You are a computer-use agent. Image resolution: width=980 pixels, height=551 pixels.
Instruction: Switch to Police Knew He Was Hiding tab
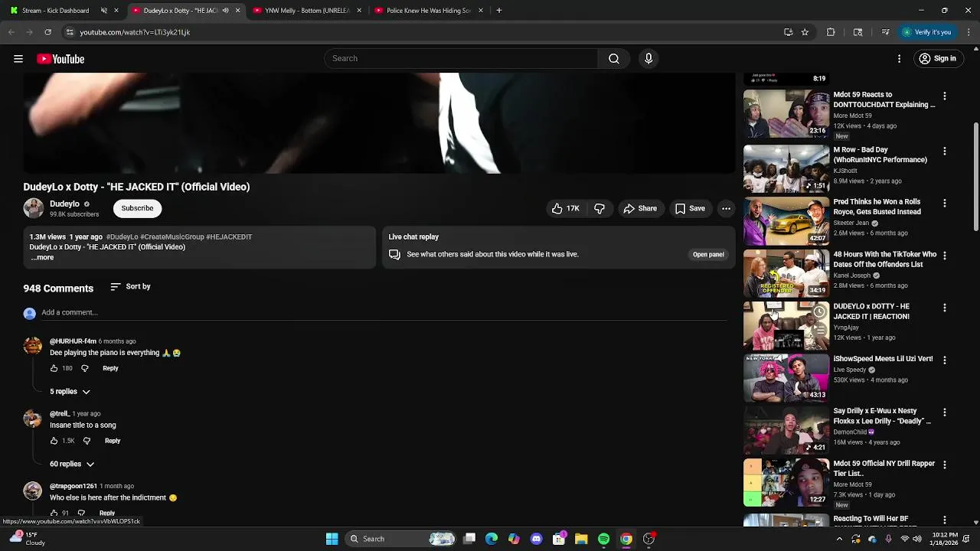click(429, 11)
